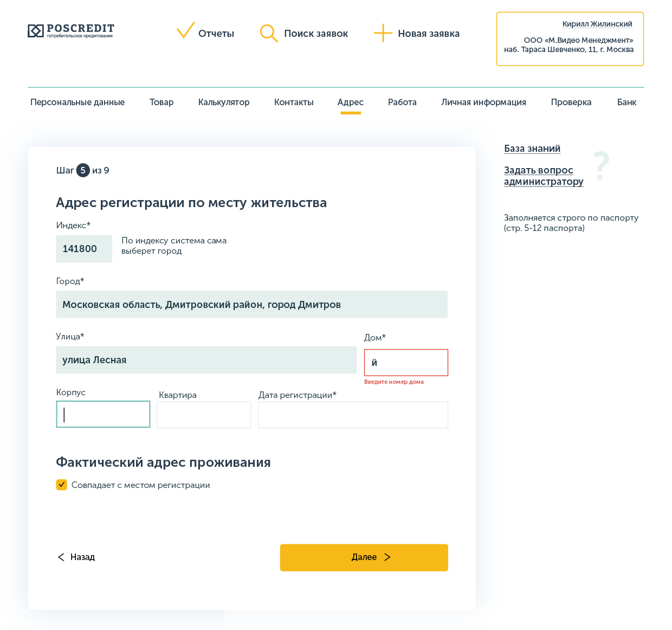Click the checkmark icon beside Отчеты
This screenshot has width=672, height=630.
click(x=185, y=31)
